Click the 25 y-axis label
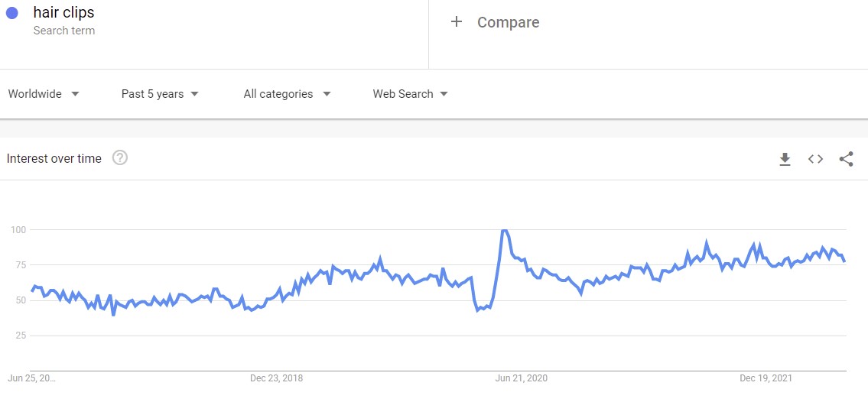The height and width of the screenshot is (402, 868). pyautogui.click(x=21, y=336)
